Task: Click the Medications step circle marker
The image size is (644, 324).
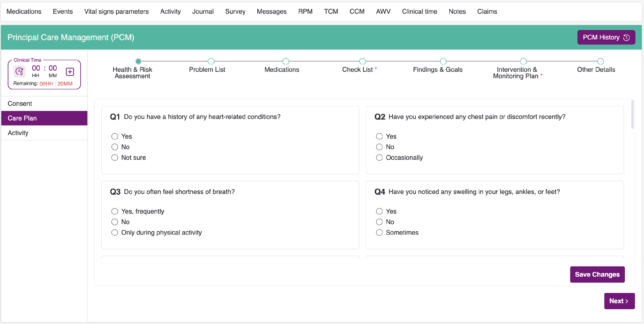Action: point(286,61)
